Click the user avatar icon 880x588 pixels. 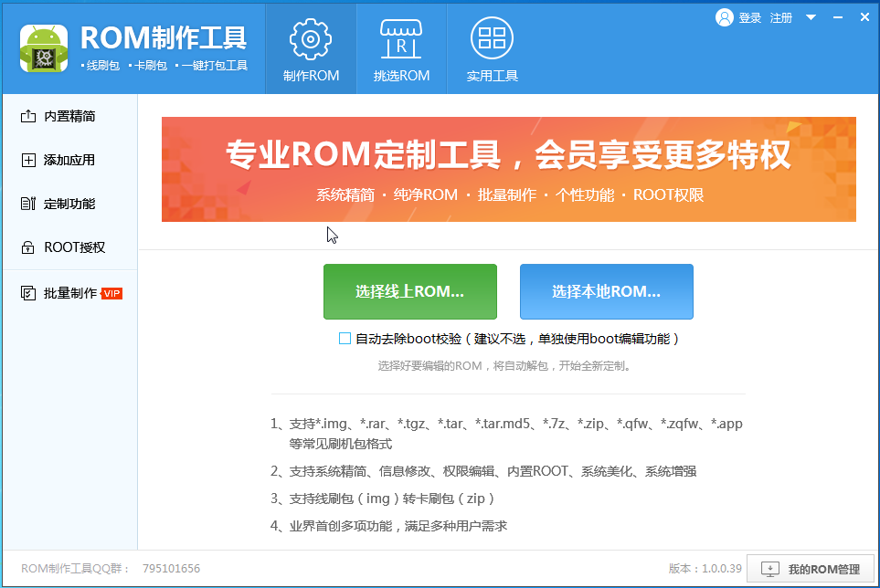(x=724, y=18)
